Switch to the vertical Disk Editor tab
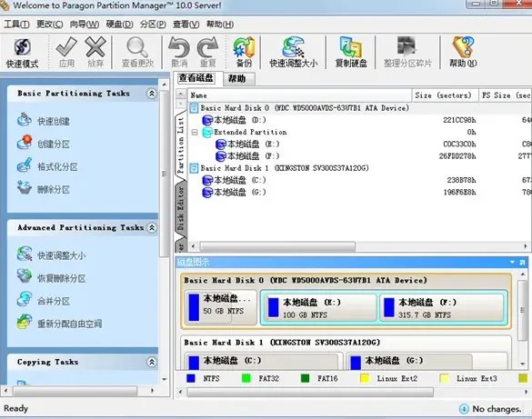 (x=181, y=208)
